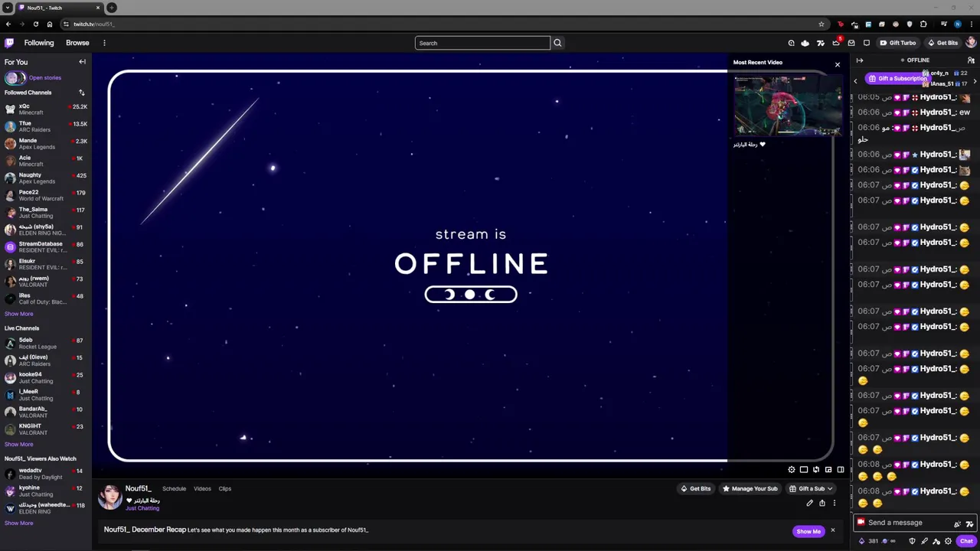Open channel Videos tab
This screenshot has width=980, height=551.
(202, 489)
